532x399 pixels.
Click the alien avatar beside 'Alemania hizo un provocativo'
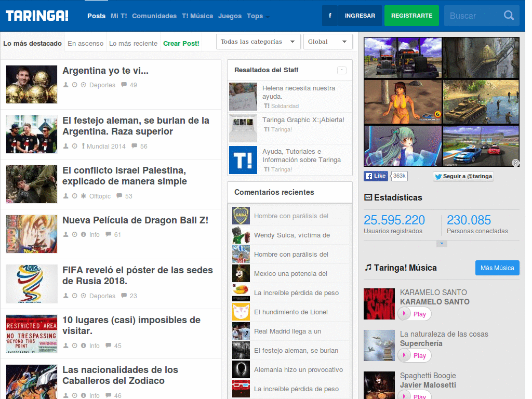tap(241, 369)
